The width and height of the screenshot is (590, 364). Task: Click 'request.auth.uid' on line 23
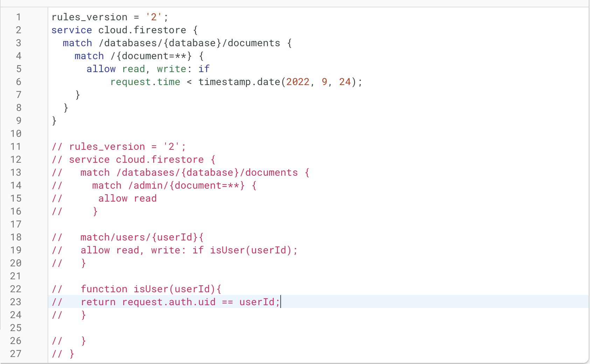tap(169, 302)
